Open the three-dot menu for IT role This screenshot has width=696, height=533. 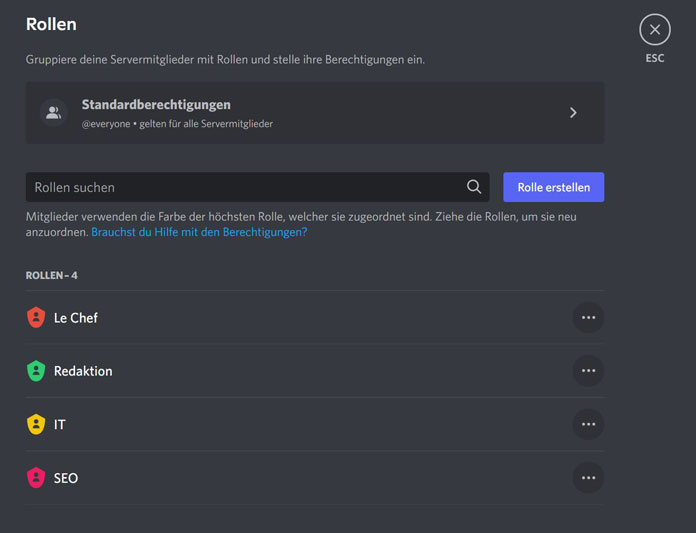pyautogui.click(x=588, y=424)
